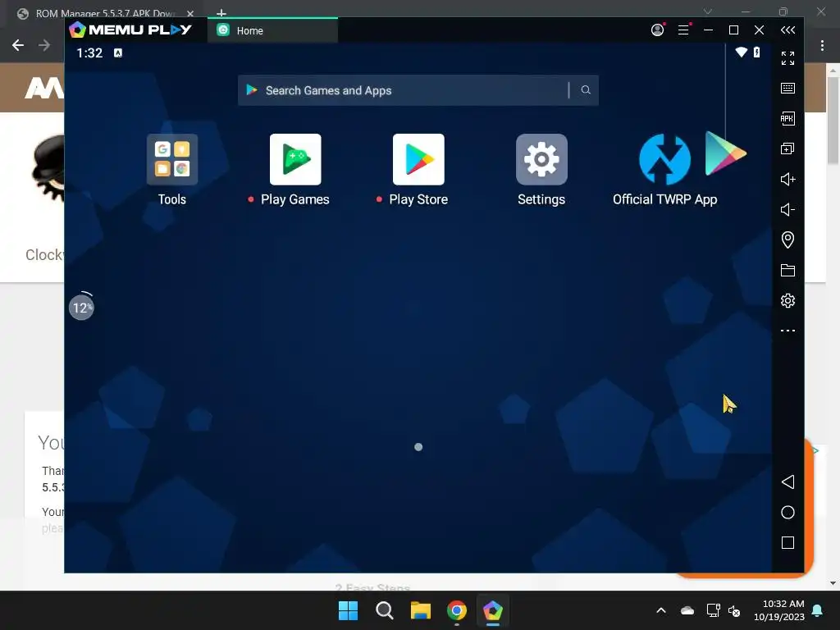840x630 pixels.
Task: Click the home page indicator dot
Action: [418, 447]
